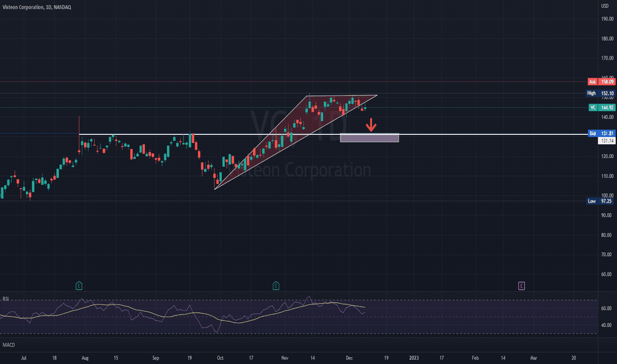Click the Aug date on time axis
Screen dimensions: 617x364
pyautogui.click(x=85, y=357)
